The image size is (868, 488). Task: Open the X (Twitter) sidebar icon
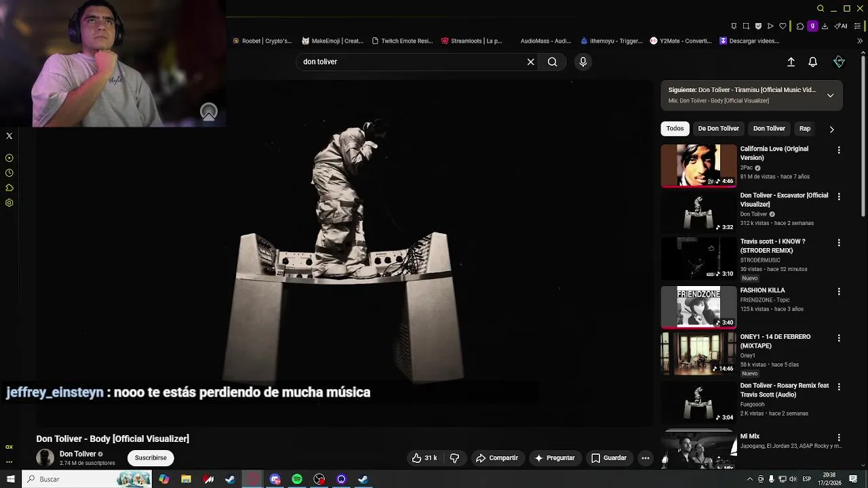[9, 136]
